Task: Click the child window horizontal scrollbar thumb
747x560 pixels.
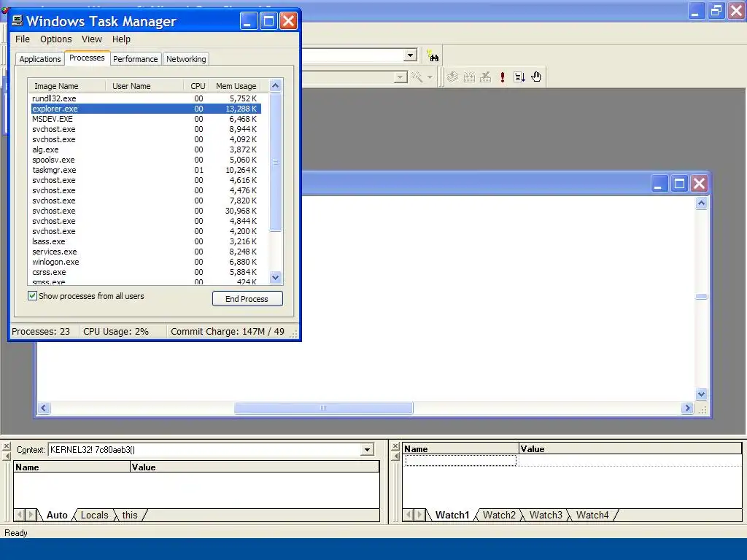Action: point(323,408)
